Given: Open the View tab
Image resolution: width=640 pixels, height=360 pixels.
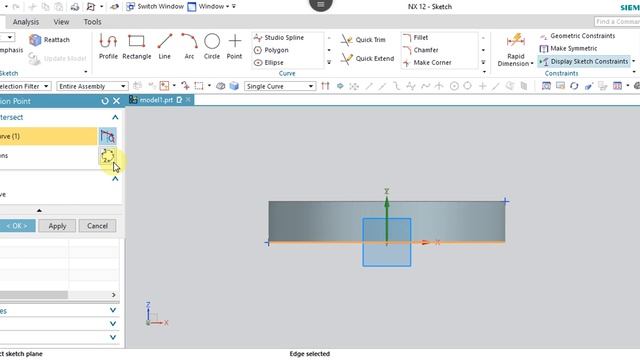Looking at the screenshot, I should (61, 22).
